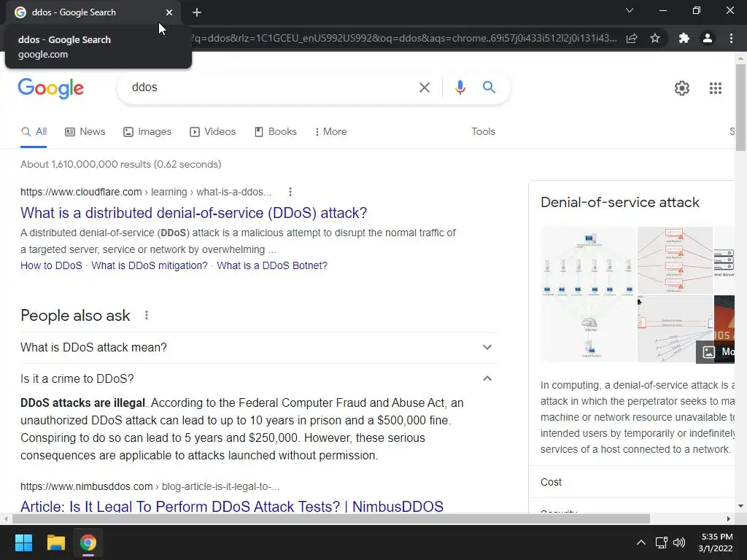Click the Chrome address bar URL
Viewport: 747px width, 560px height.
[x=405, y=38]
